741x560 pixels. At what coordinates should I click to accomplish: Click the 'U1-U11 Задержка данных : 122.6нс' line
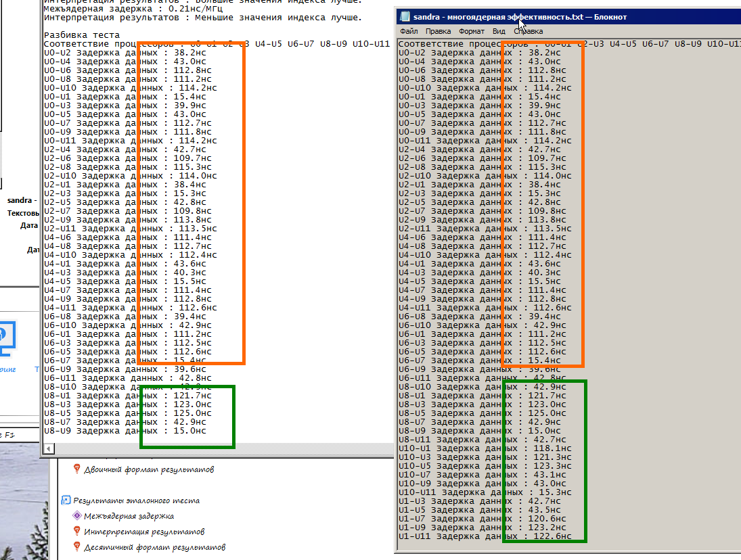[x=485, y=536]
